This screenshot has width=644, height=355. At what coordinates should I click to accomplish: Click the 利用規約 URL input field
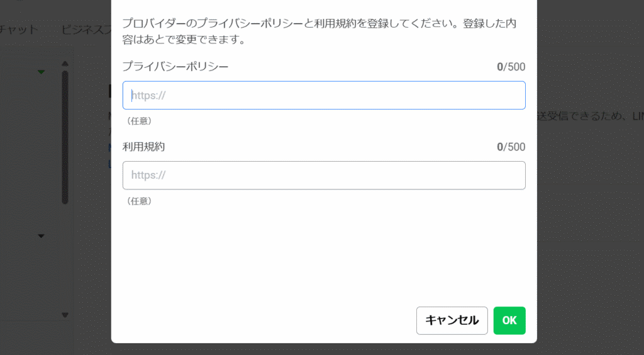pos(324,176)
